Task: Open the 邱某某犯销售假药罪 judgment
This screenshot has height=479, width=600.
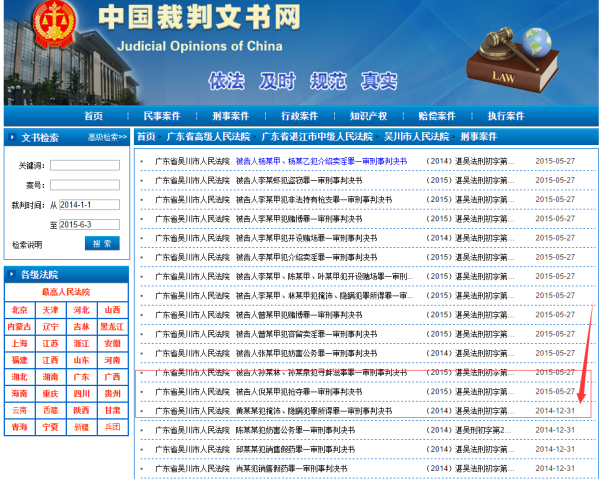Action: pos(295,450)
